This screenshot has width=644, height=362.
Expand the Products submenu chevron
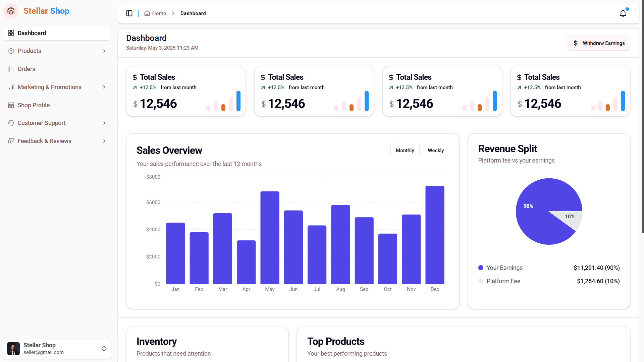point(104,51)
